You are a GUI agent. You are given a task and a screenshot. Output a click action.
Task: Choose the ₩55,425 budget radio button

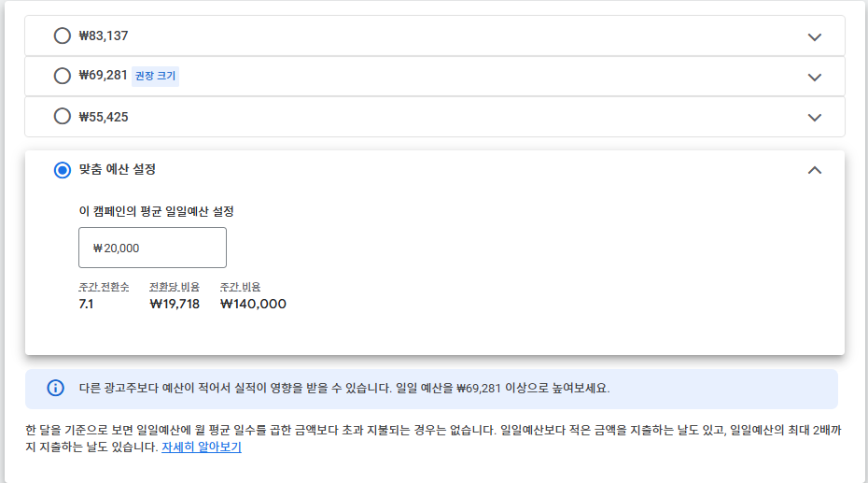coord(62,117)
